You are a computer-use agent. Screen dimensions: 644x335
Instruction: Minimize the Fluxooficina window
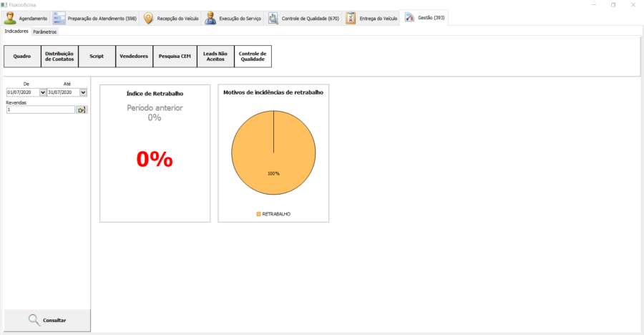[x=594, y=4]
